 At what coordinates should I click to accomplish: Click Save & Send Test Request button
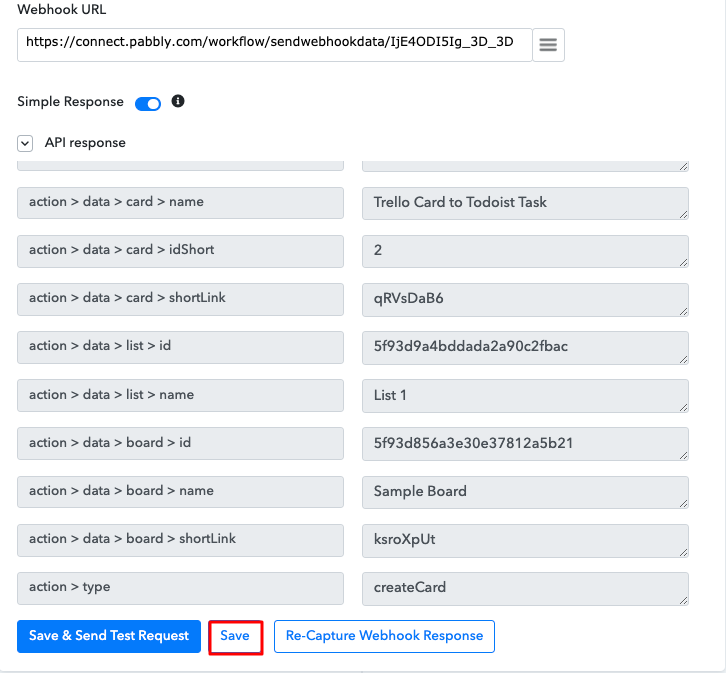point(109,636)
